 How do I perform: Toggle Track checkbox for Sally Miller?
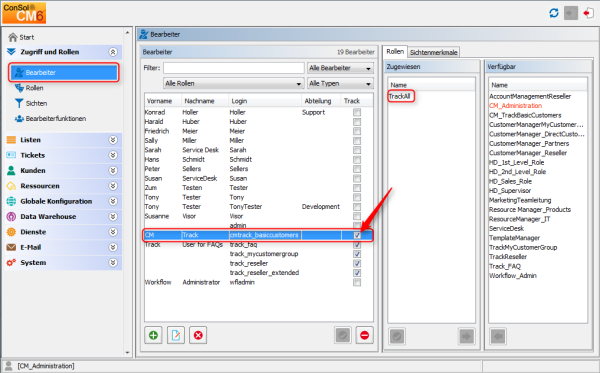357,140
